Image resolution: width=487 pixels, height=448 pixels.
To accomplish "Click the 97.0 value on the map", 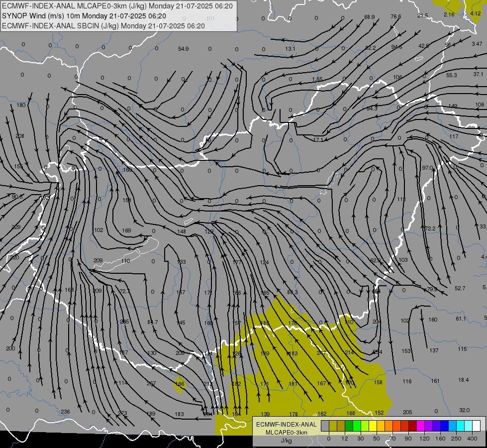I will (x=427, y=168).
